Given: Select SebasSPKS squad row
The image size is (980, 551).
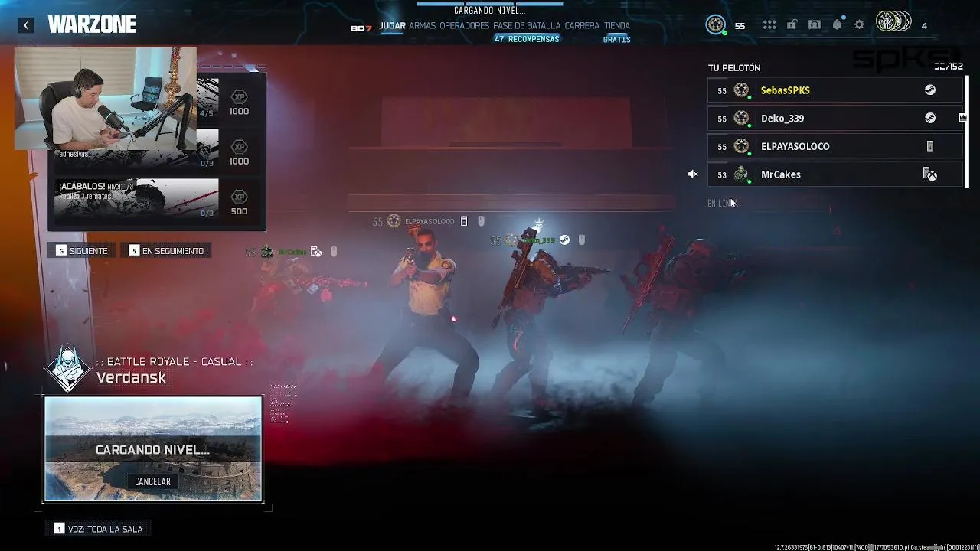Looking at the screenshot, I should click(x=835, y=90).
